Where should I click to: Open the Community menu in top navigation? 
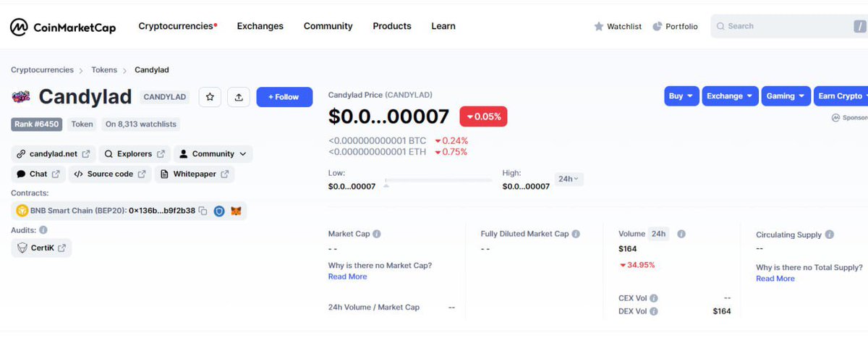coord(328,27)
